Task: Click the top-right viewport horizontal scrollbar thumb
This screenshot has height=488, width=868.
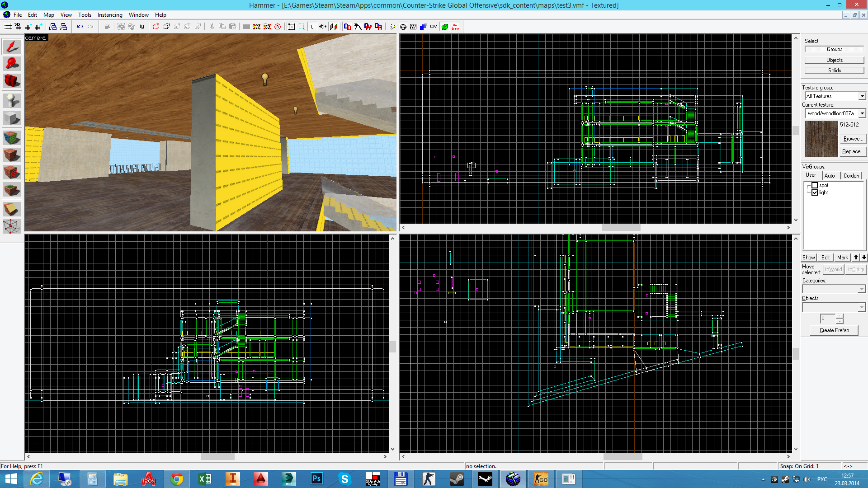Action: coord(621,228)
